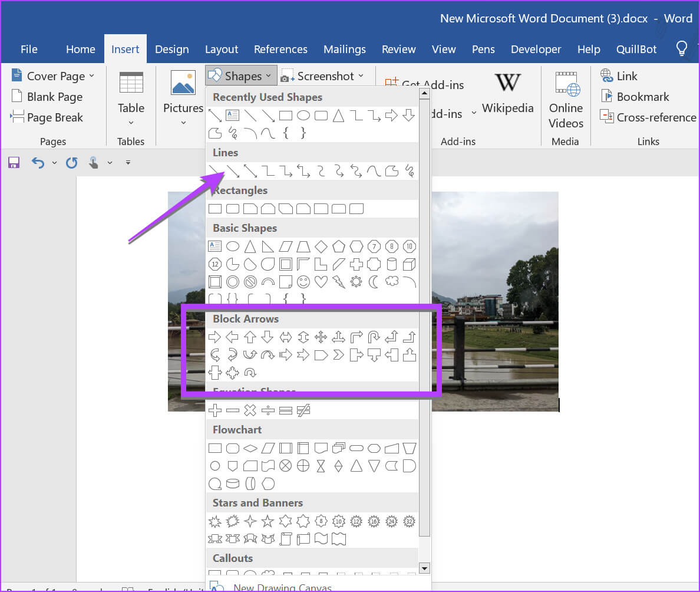Click the Save icon in quick access toolbar
This screenshot has width=700, height=592.
(14, 163)
